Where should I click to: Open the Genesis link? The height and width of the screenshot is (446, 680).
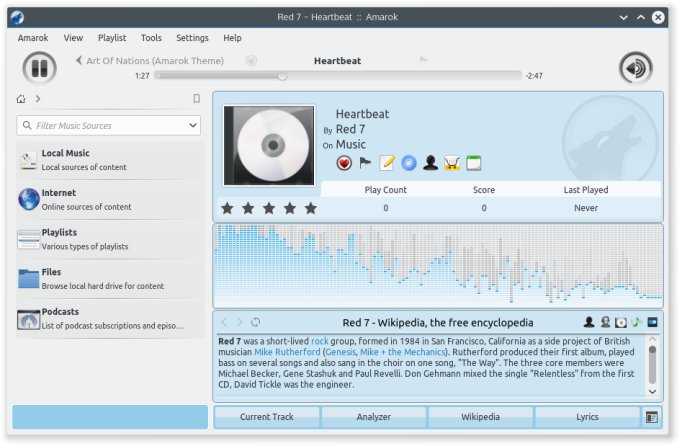(340, 352)
